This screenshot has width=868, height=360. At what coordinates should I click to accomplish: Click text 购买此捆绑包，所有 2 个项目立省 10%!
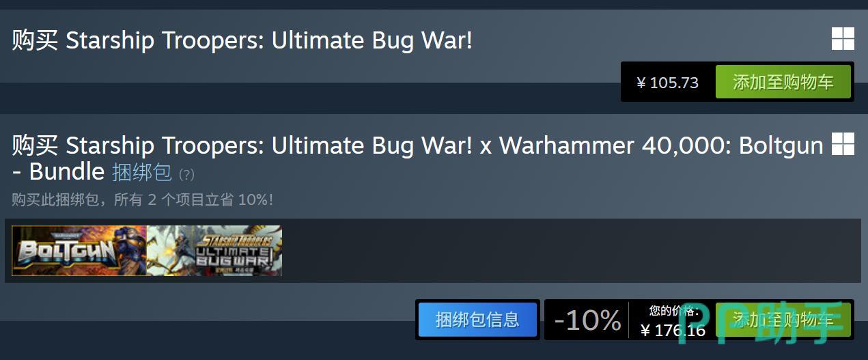142,200
